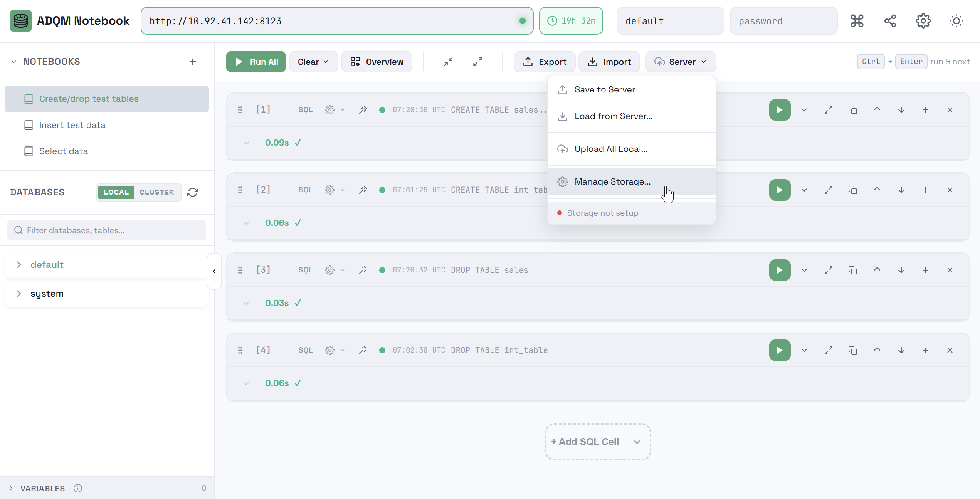
Task: Expand the default database tree
Action: [19, 265]
